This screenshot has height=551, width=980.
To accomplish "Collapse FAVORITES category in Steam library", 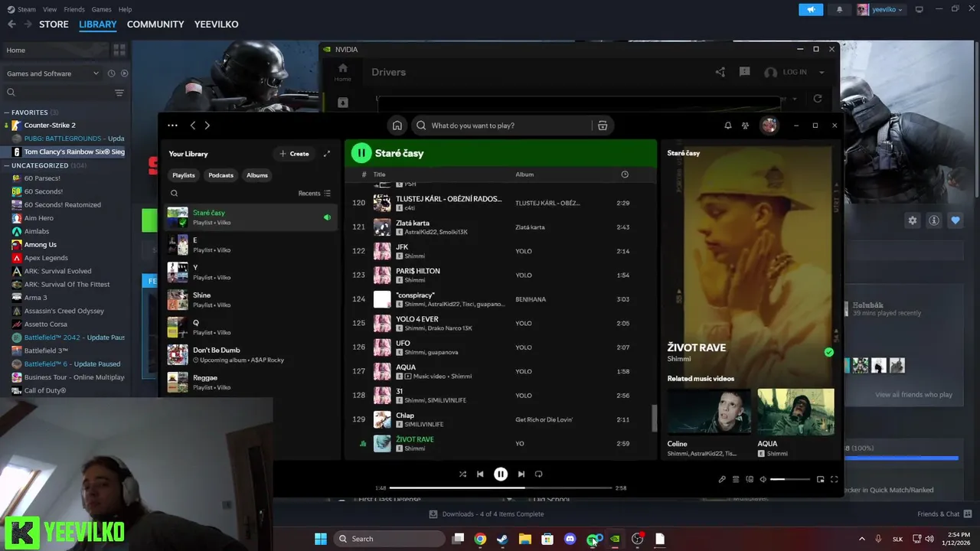I will click(x=6, y=112).
